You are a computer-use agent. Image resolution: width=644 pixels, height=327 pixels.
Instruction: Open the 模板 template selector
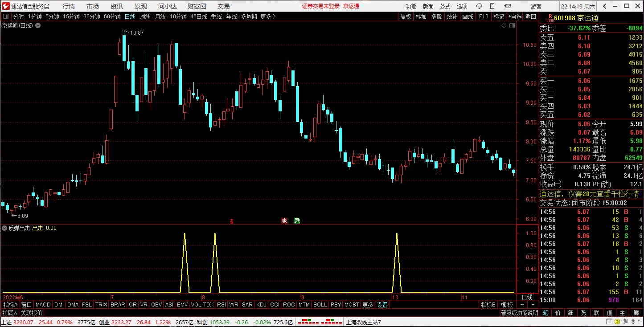pyautogui.click(x=507, y=305)
